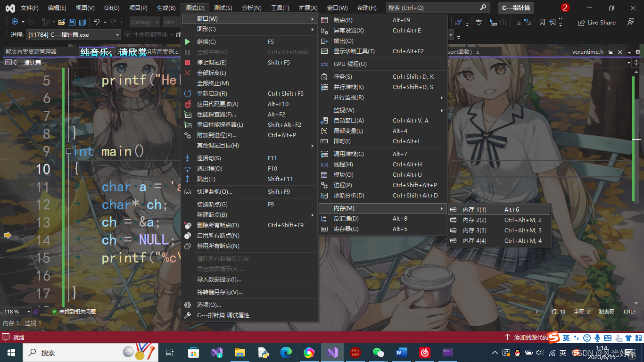Screen dimensions: 644x362
Task: Click the 全部拆离 (Detach All) X icon
Action: click(188, 73)
